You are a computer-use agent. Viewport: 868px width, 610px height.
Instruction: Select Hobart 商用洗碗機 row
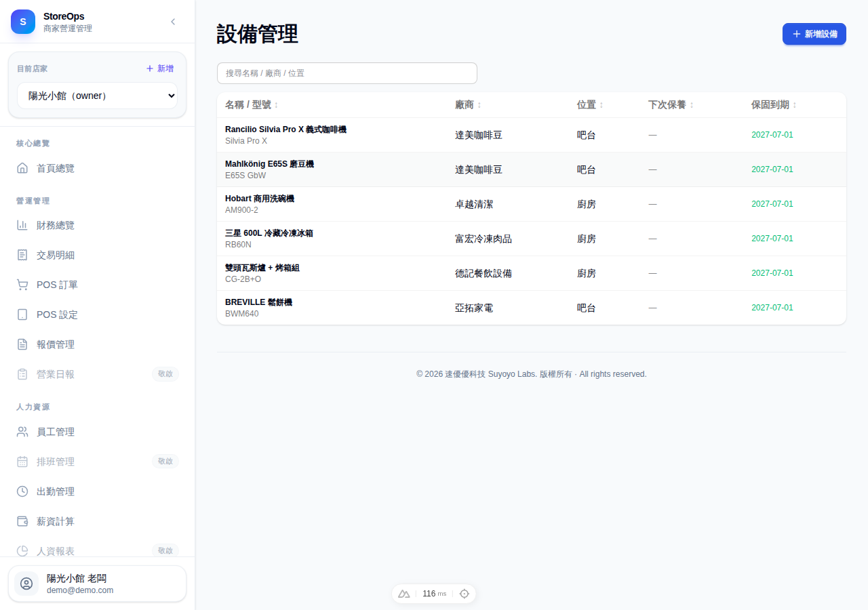coord(532,204)
